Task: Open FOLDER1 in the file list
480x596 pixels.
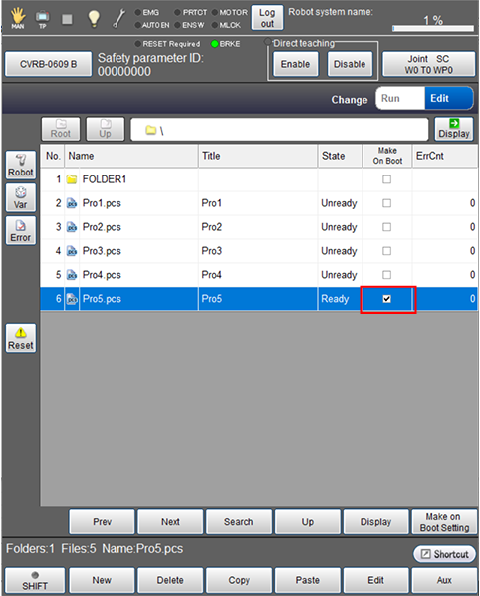Action: [x=104, y=179]
